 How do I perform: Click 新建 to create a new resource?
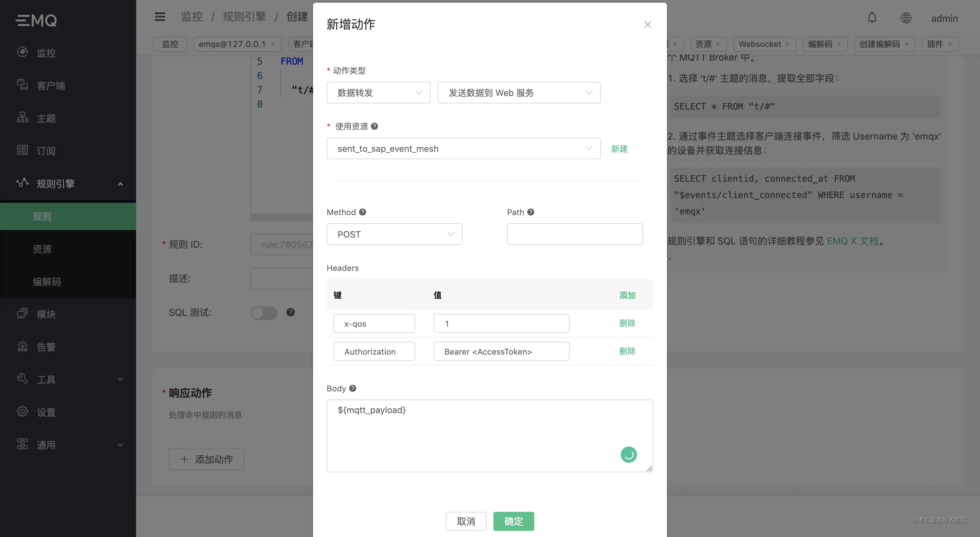pos(619,149)
